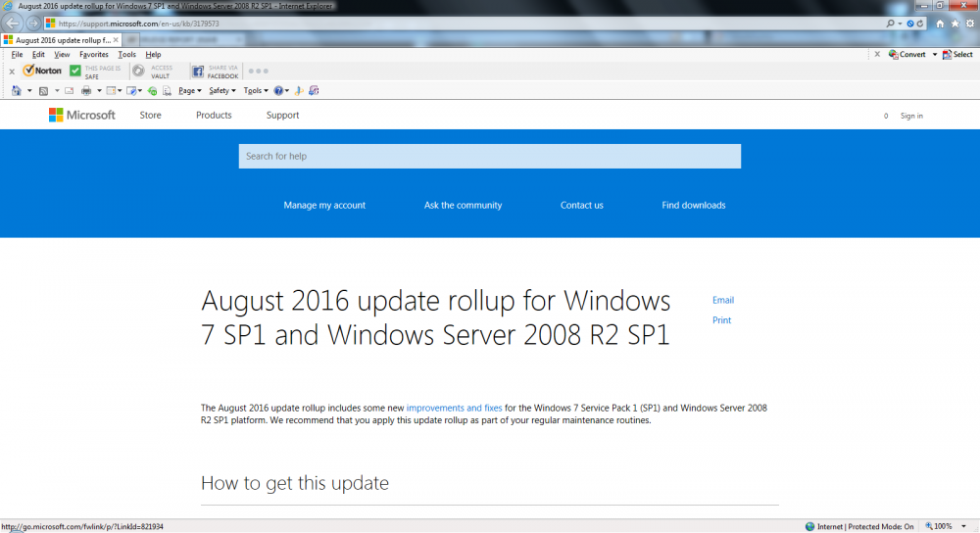980x533 pixels.
Task: Open the Support navigation link
Action: (x=282, y=115)
